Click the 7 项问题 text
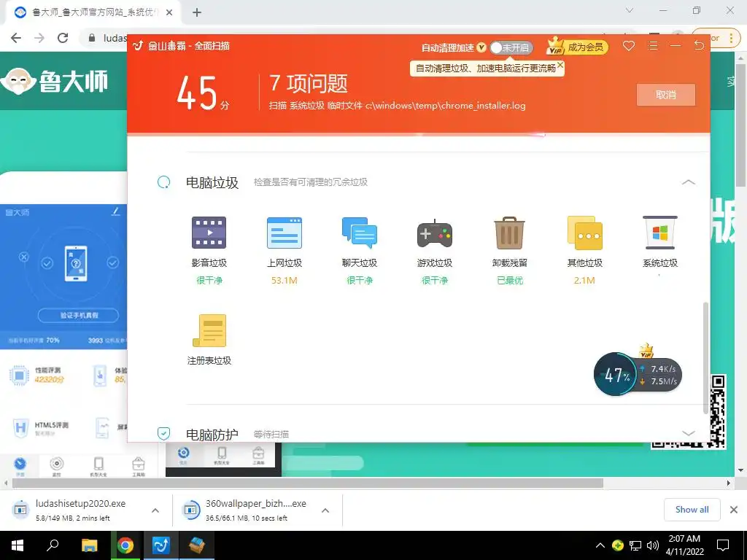The image size is (747, 560). coord(309,83)
